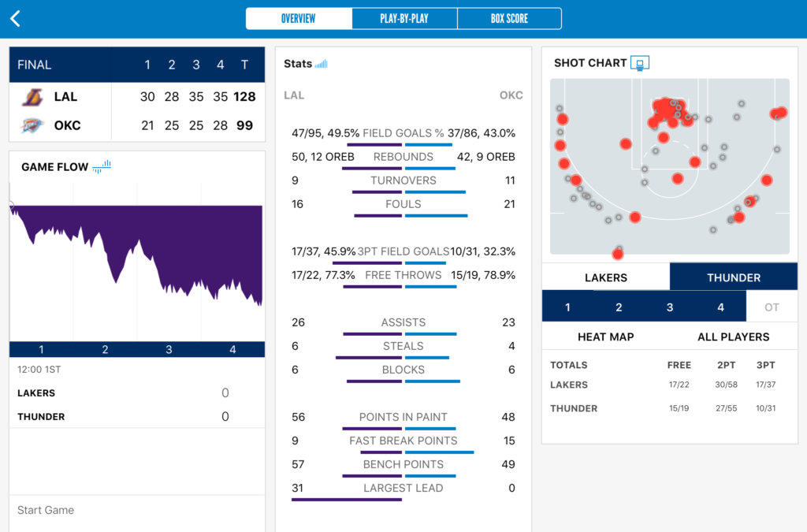Select the OT period filter

(x=772, y=307)
